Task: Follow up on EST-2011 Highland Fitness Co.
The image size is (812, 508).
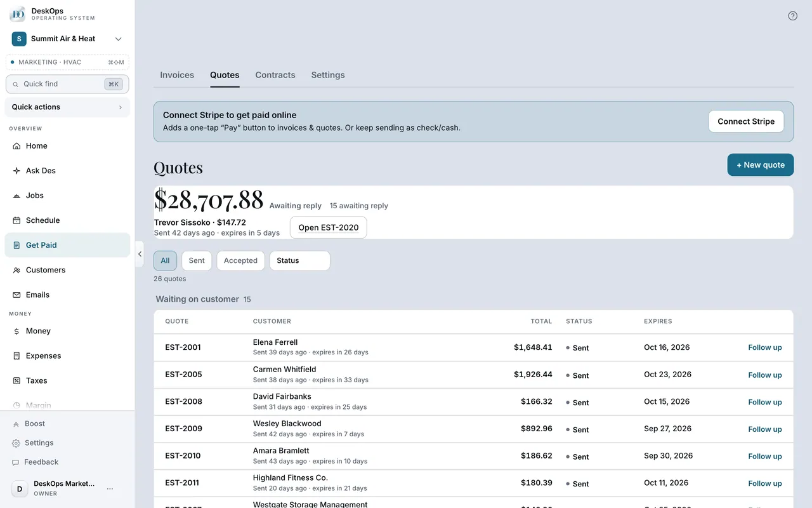Action: click(x=765, y=483)
